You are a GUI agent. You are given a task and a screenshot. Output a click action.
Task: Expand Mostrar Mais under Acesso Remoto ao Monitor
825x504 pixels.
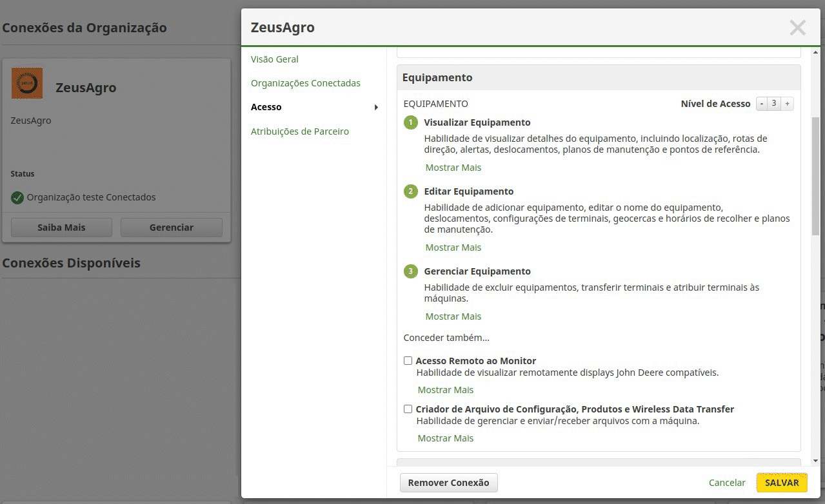tap(446, 390)
